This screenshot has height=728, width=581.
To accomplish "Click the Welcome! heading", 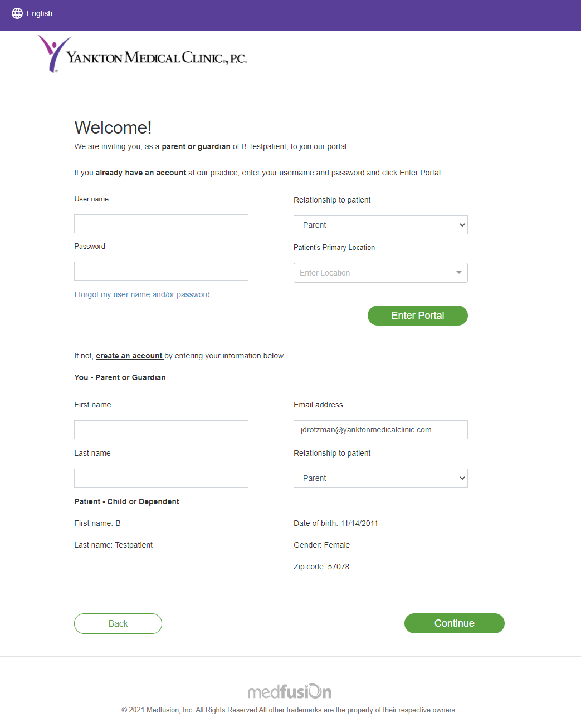I will (113, 127).
